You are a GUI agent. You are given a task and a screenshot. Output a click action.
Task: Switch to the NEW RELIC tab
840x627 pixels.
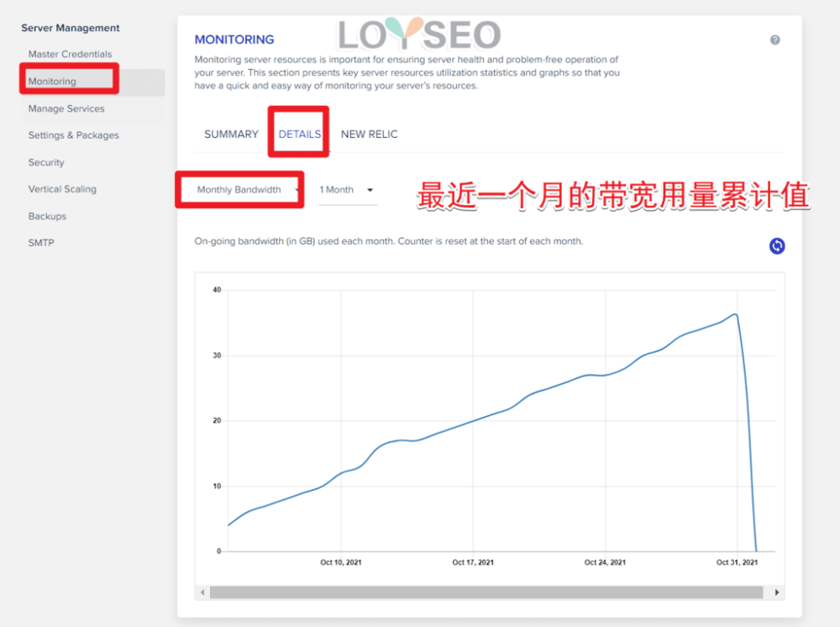[x=369, y=134]
